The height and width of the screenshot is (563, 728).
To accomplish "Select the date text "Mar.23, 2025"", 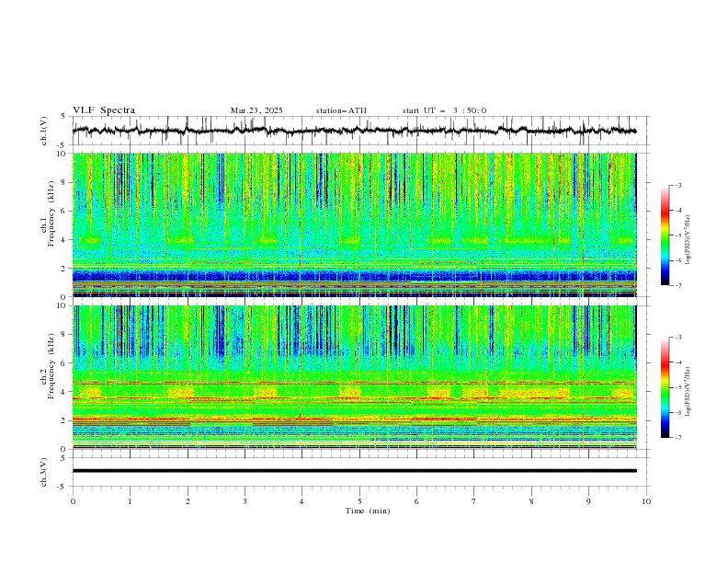I will click(256, 110).
